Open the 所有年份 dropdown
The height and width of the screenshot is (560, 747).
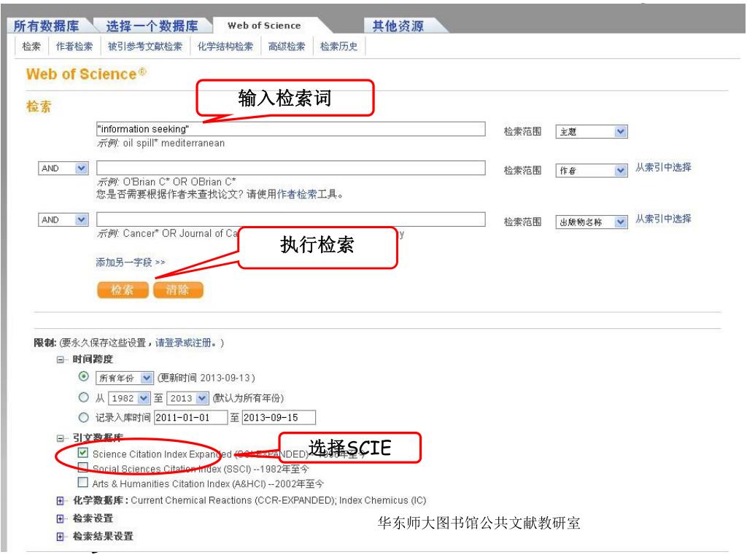124,378
